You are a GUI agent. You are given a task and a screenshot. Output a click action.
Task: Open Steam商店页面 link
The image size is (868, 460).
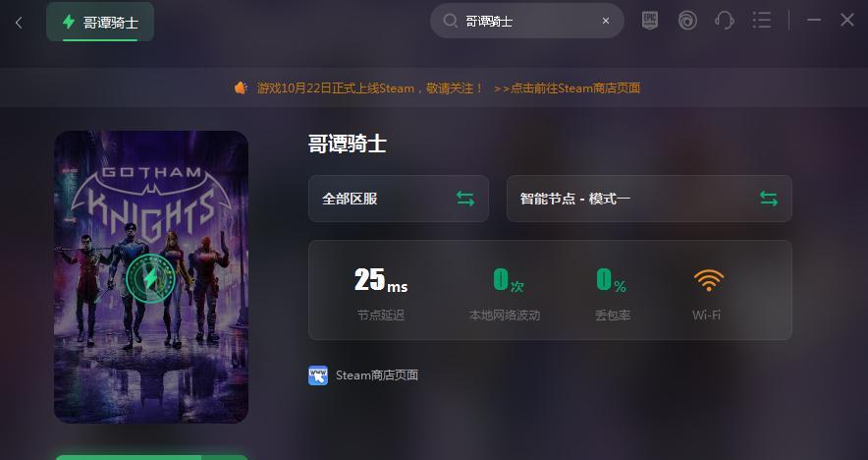(x=376, y=375)
